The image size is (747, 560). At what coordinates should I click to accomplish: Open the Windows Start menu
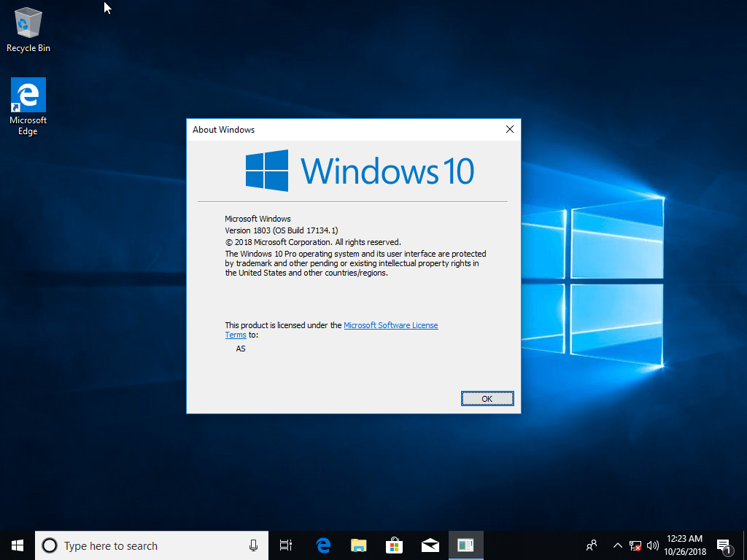18,545
